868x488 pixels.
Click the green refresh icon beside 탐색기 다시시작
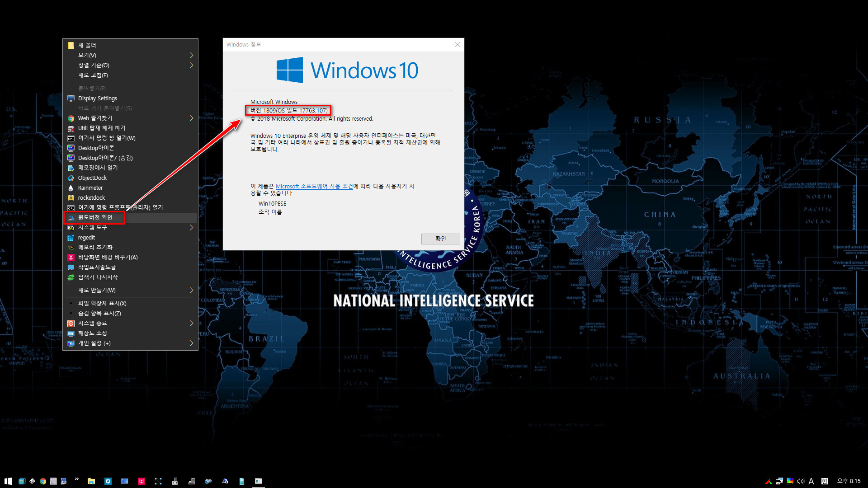coord(71,277)
